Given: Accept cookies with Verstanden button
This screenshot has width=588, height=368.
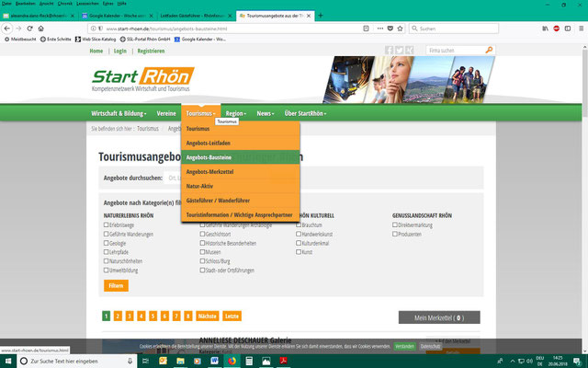Looking at the screenshot, I should click(404, 346).
